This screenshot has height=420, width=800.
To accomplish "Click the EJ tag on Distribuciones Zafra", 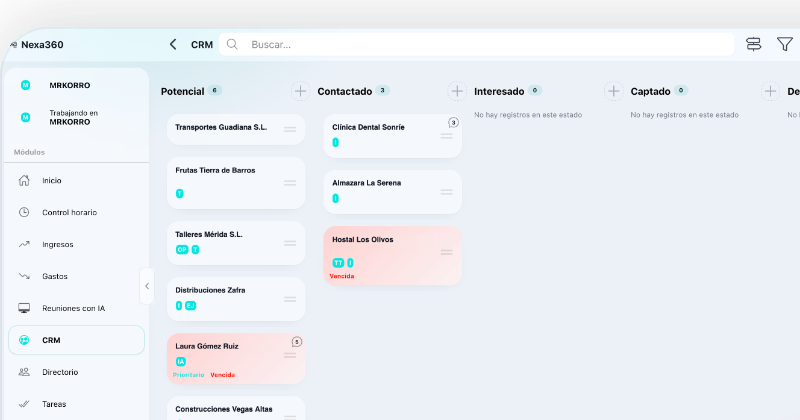I will click(x=190, y=306).
